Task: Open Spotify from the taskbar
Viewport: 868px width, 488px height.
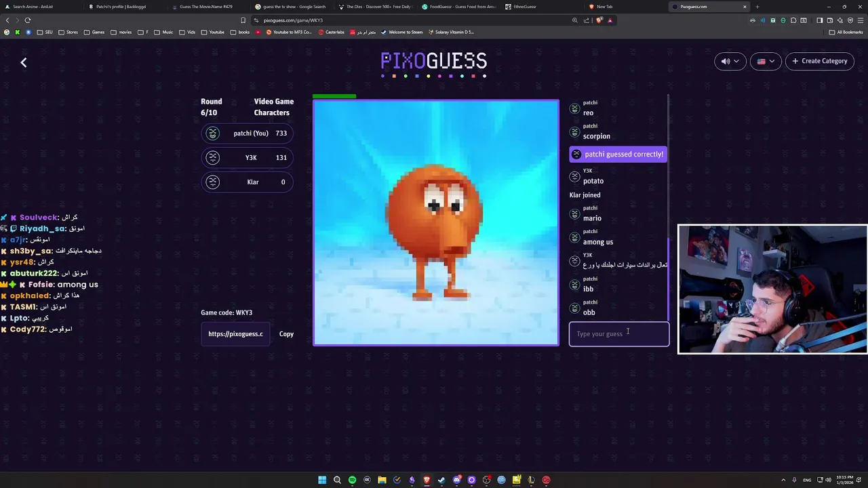Action: coord(352,480)
